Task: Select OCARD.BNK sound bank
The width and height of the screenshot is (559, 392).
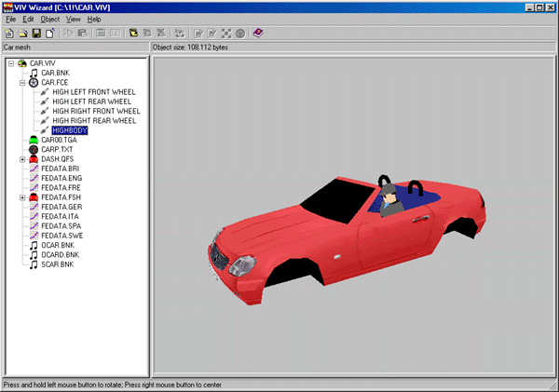Action: [x=61, y=255]
